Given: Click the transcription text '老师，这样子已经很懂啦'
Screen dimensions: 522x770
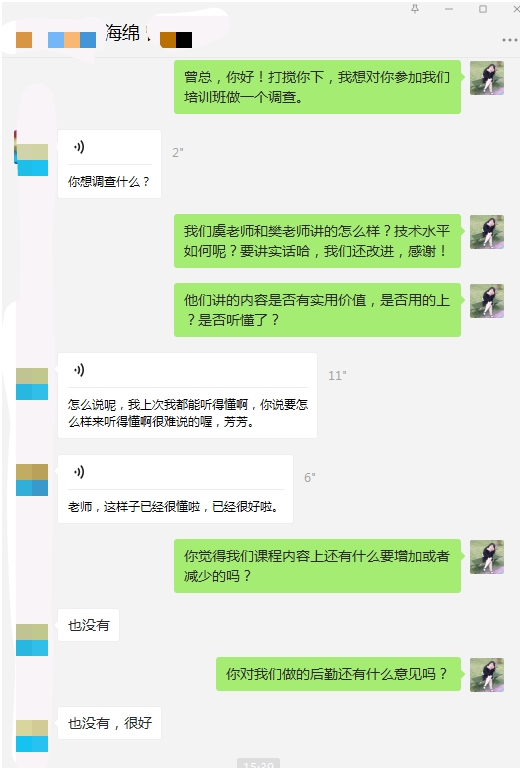Looking at the screenshot, I should [x=173, y=506].
